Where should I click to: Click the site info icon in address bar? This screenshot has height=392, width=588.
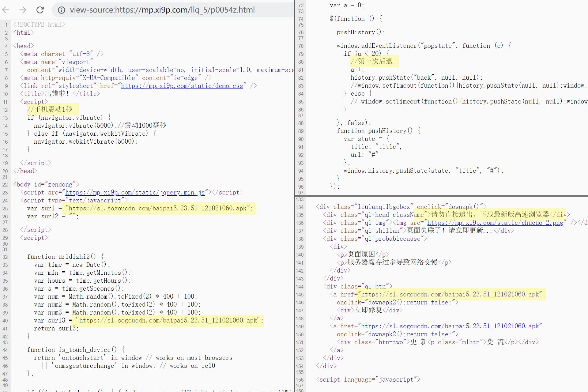tap(62, 10)
